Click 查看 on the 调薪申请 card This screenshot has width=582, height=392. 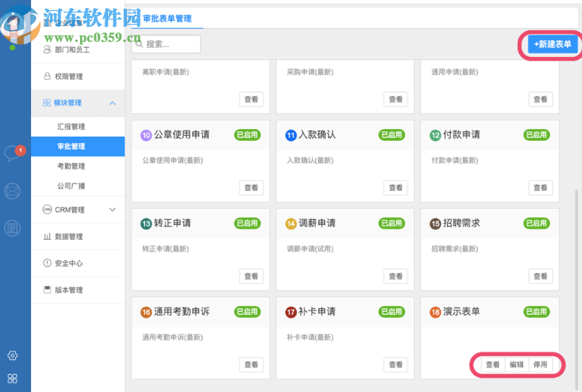396,276
